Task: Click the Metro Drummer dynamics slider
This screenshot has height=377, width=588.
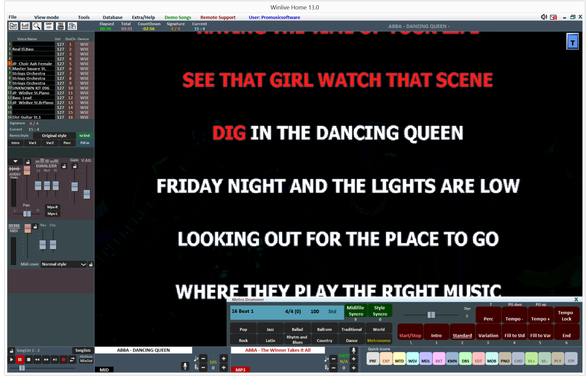Action: click(x=431, y=315)
